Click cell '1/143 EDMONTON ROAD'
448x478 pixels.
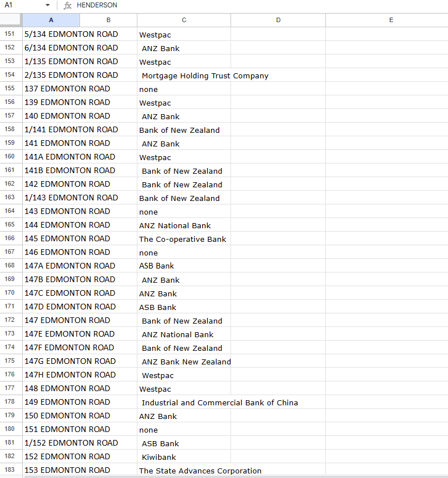79,198
